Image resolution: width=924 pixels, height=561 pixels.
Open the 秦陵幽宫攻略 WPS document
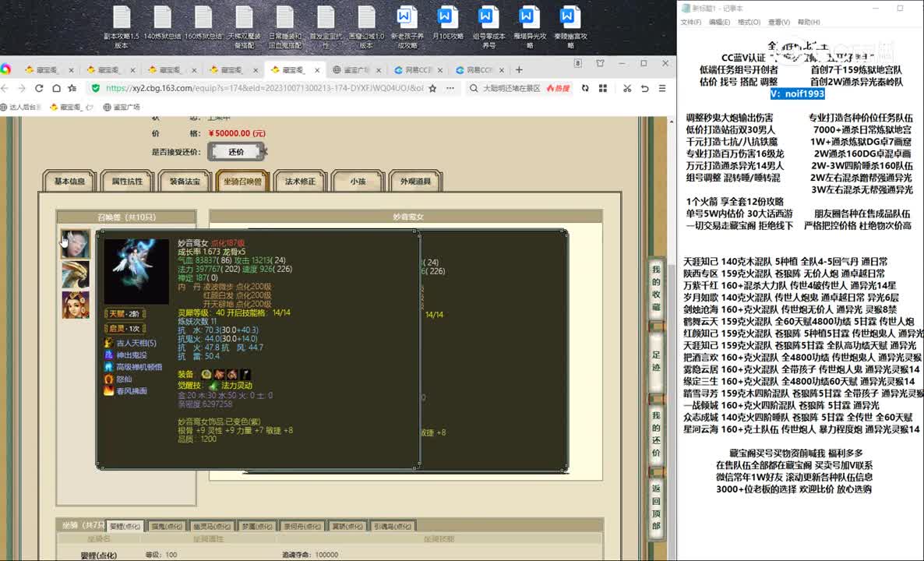pos(570,27)
